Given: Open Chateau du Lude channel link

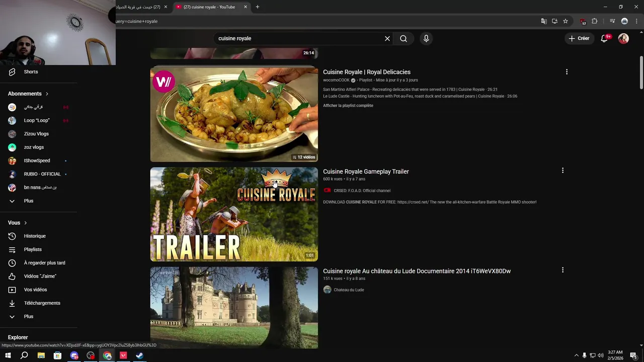Looking at the screenshot, I should point(349,290).
